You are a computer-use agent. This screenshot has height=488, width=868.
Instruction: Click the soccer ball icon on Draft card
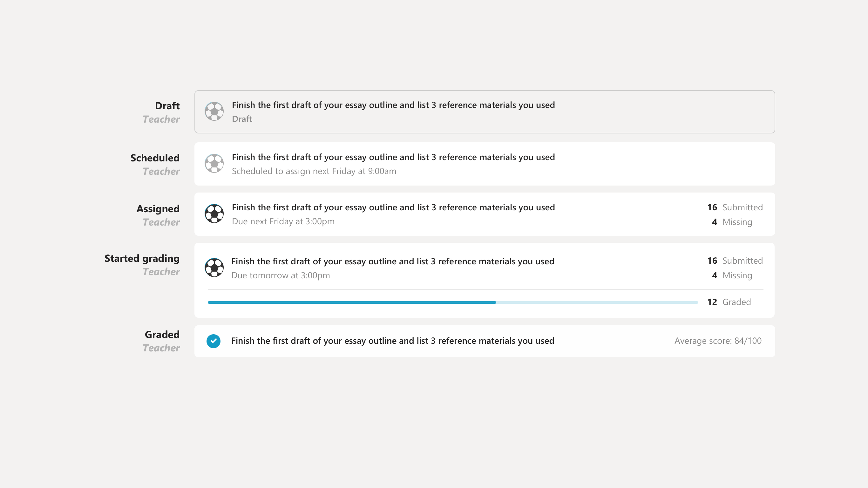[214, 111]
